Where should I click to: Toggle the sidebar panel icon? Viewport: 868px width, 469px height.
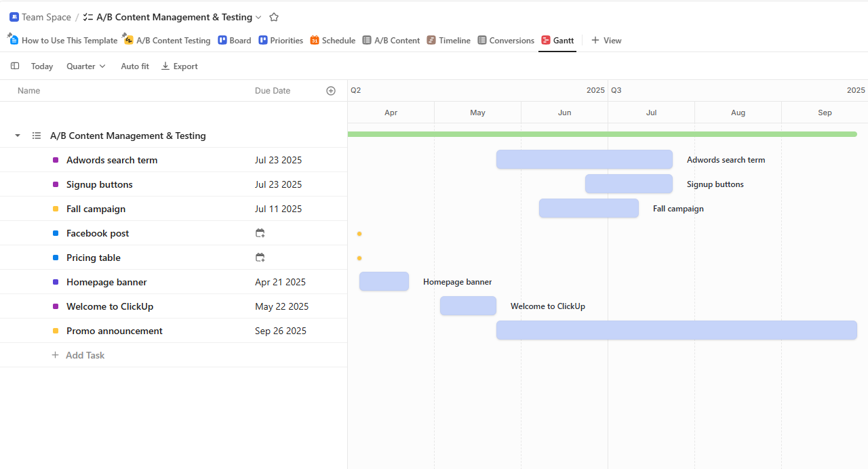(15, 66)
